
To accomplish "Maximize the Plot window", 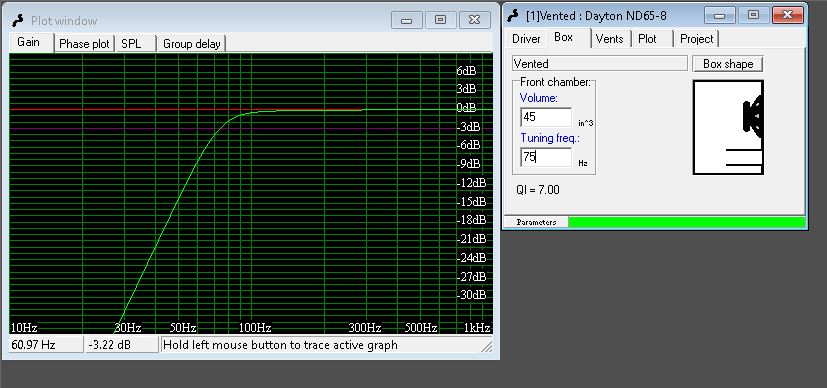I will pos(440,21).
